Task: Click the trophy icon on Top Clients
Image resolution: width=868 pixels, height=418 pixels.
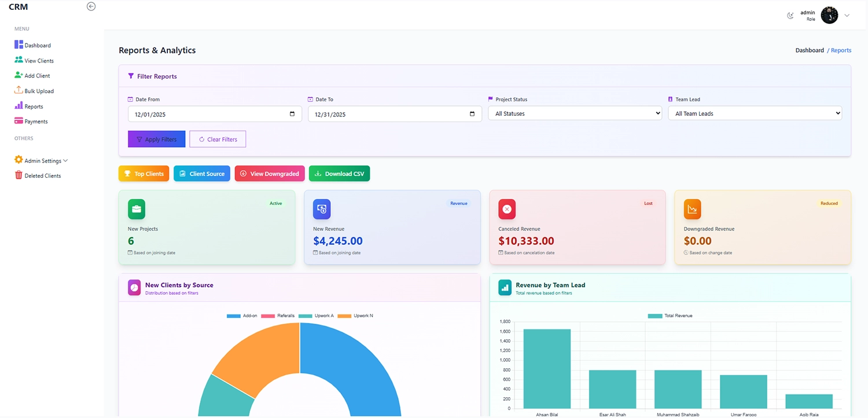Action: [x=127, y=174]
